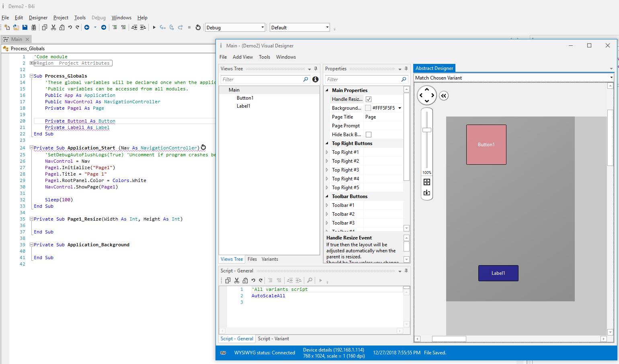Click the Navigate Backward blue arrow icon
619x364 pixels.
(87, 27)
